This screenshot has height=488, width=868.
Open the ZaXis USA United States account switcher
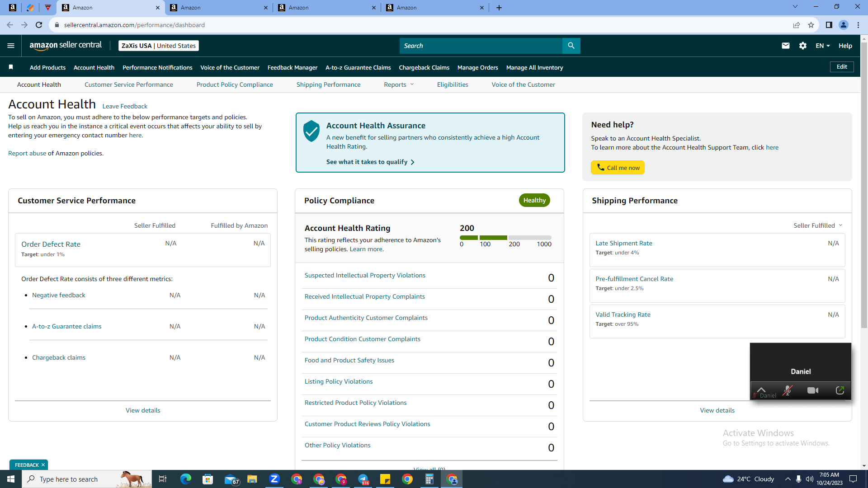pos(159,46)
